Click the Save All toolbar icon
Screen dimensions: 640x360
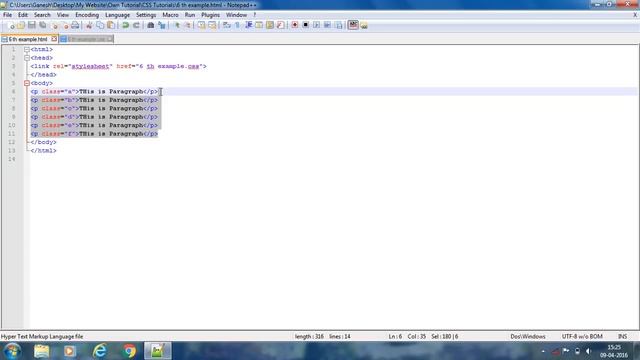click(42, 25)
